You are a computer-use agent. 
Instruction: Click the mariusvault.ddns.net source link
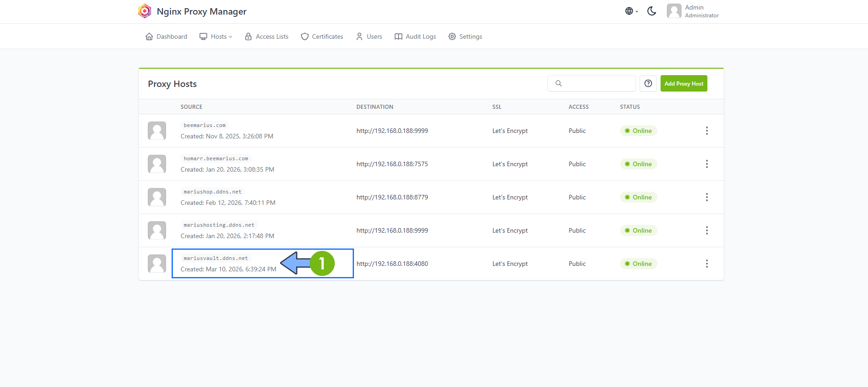click(216, 258)
